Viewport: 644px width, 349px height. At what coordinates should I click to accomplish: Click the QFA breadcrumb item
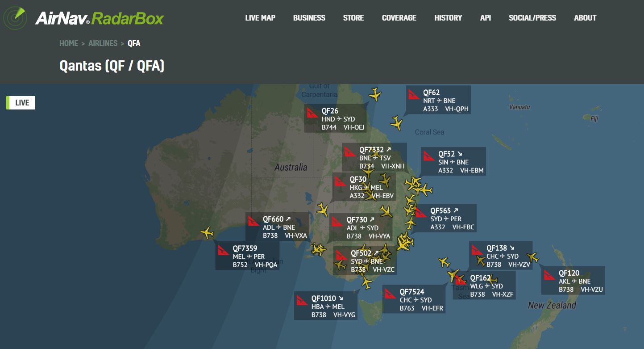134,43
